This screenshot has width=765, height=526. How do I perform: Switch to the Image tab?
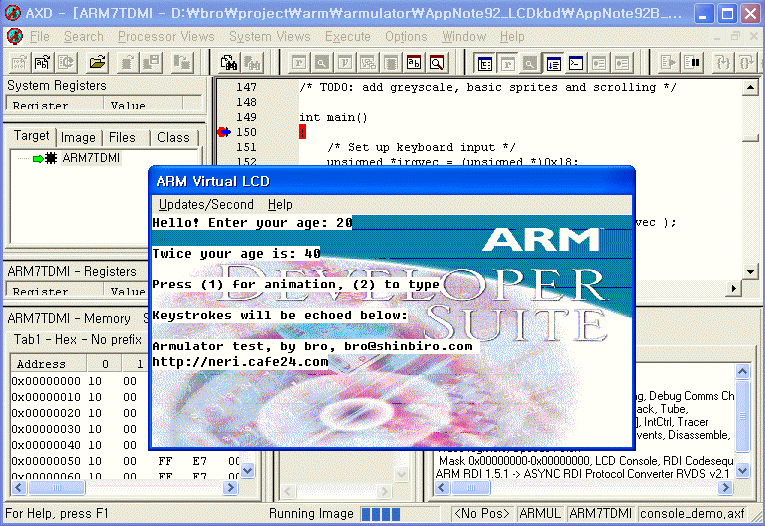(x=78, y=138)
